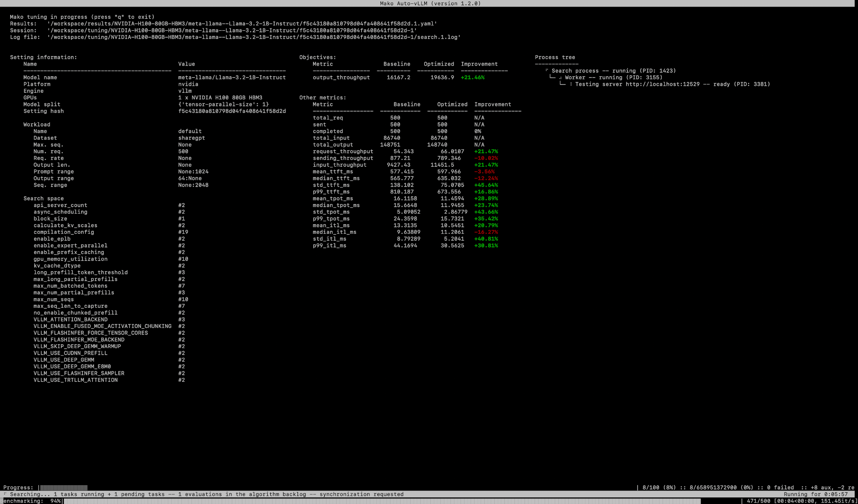Click the p99_tpot_ms '+35.42%' value

[486, 219]
